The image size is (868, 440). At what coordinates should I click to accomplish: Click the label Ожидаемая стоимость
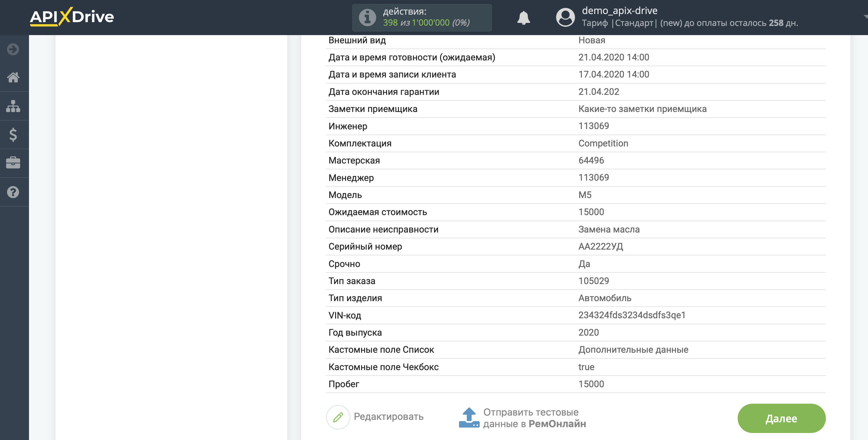[x=378, y=212]
